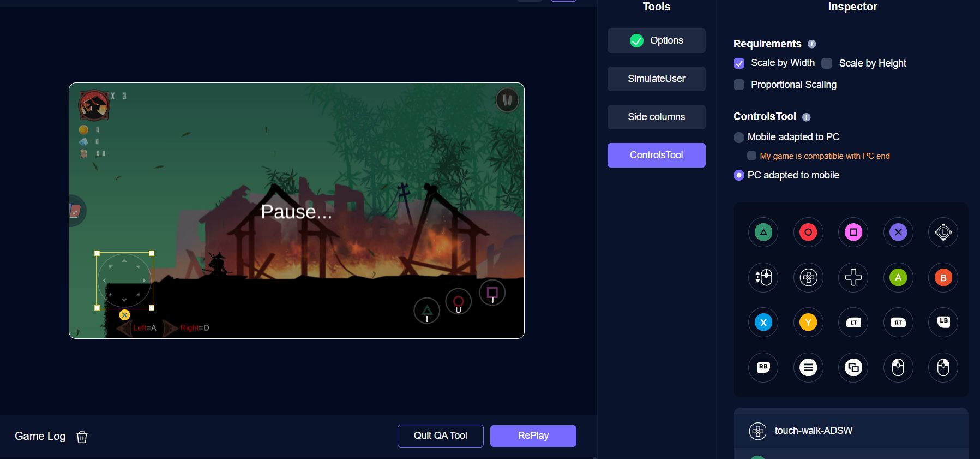Add the yellow Y gamepad button
The height and width of the screenshot is (459, 980).
808,322
